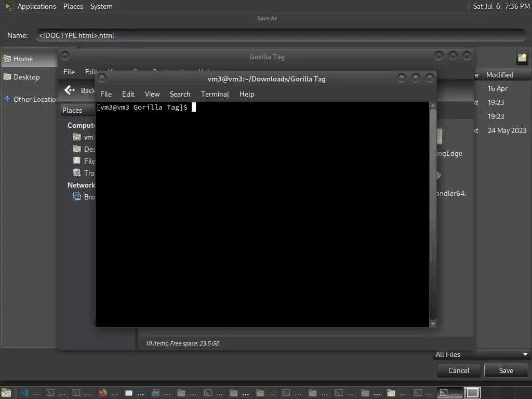Open the terminal File menu
Viewport: 532px width, 399px height.
(x=106, y=95)
